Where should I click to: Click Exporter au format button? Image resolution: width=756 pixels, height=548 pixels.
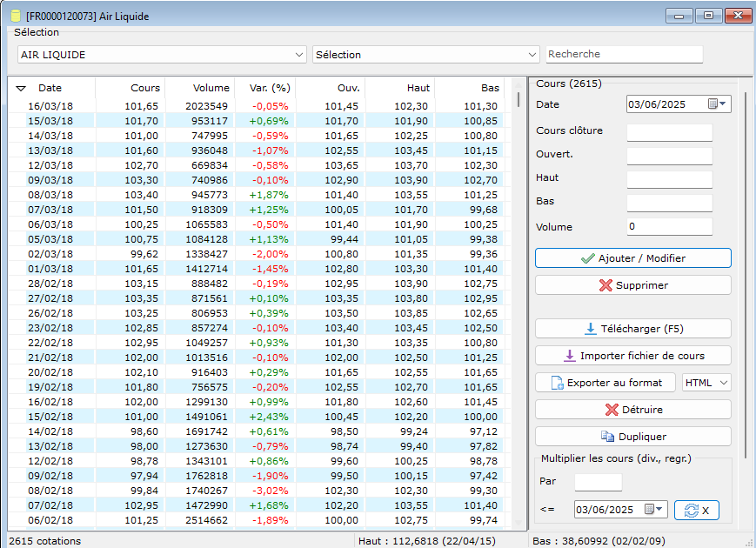click(x=605, y=383)
